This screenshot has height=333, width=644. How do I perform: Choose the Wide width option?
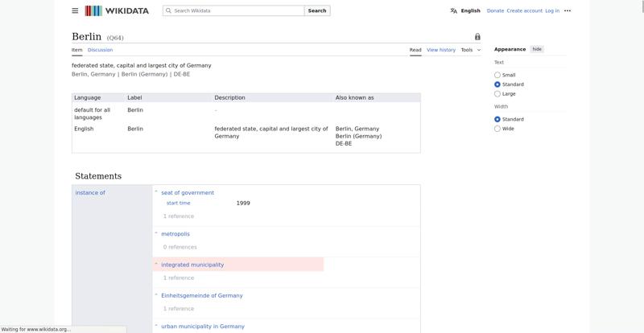(497, 129)
